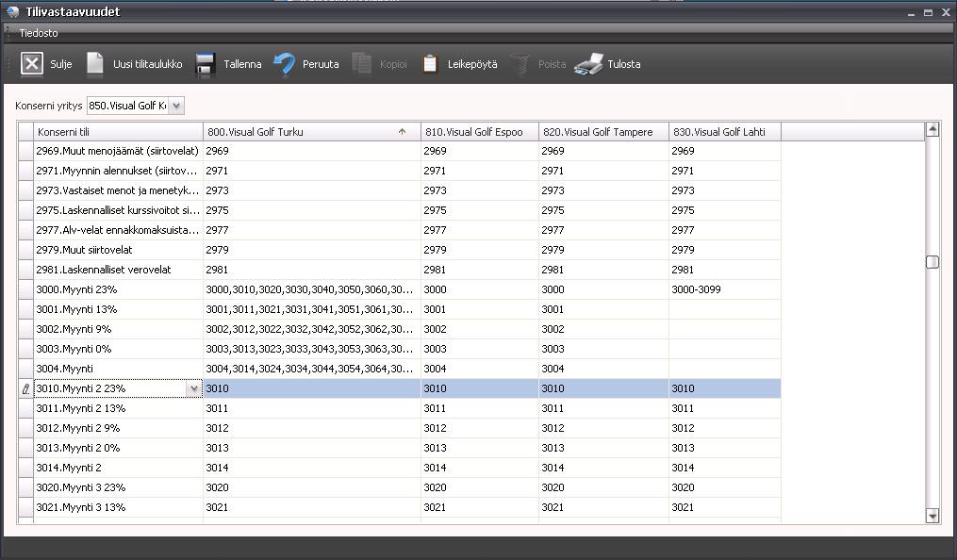Select row 2973.Vastaiset menot ja menetyk...
Screen dimensions: 957x560
(x=399, y=190)
